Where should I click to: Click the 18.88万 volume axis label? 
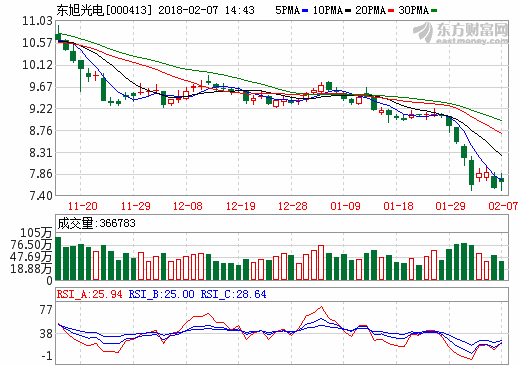click(31, 268)
